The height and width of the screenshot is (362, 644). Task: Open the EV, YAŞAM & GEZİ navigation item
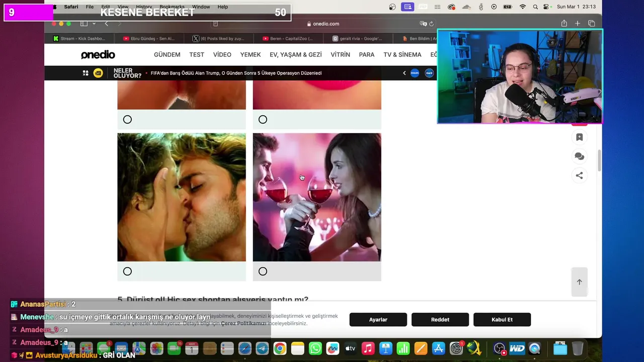tap(296, 55)
